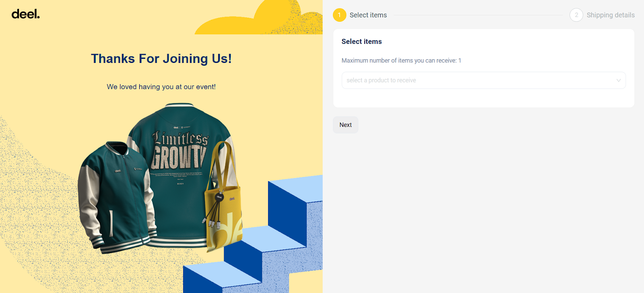
Task: Click the dropdown chevron arrow
Action: [618, 80]
